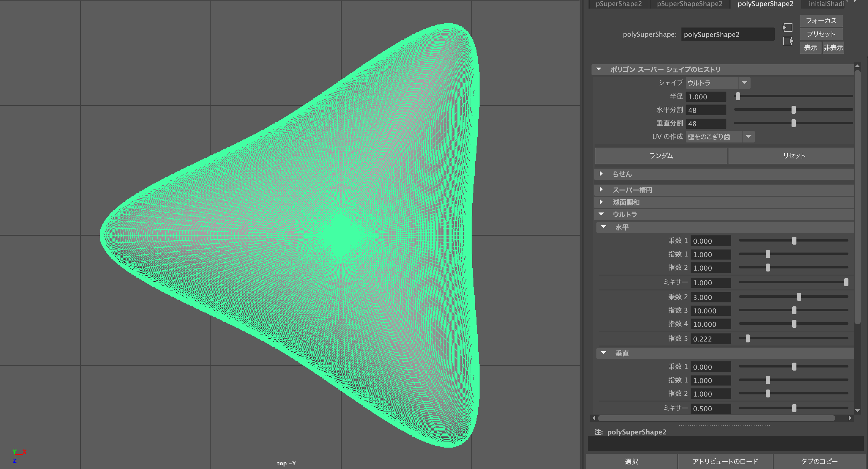
Task: Click the ランダム button
Action: [661, 156]
